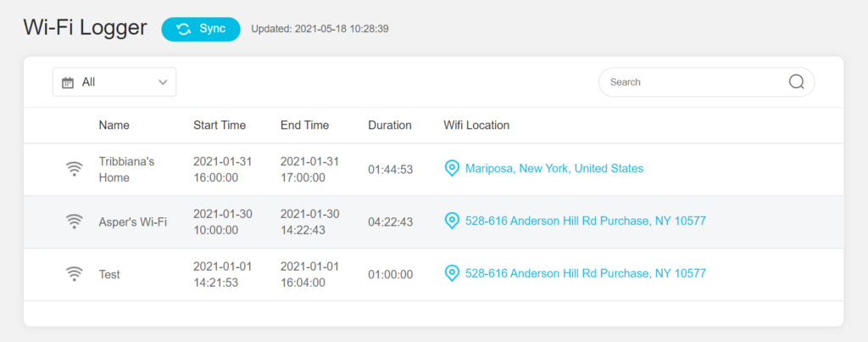Click the Duration column header
868x342 pixels.
[x=390, y=126]
